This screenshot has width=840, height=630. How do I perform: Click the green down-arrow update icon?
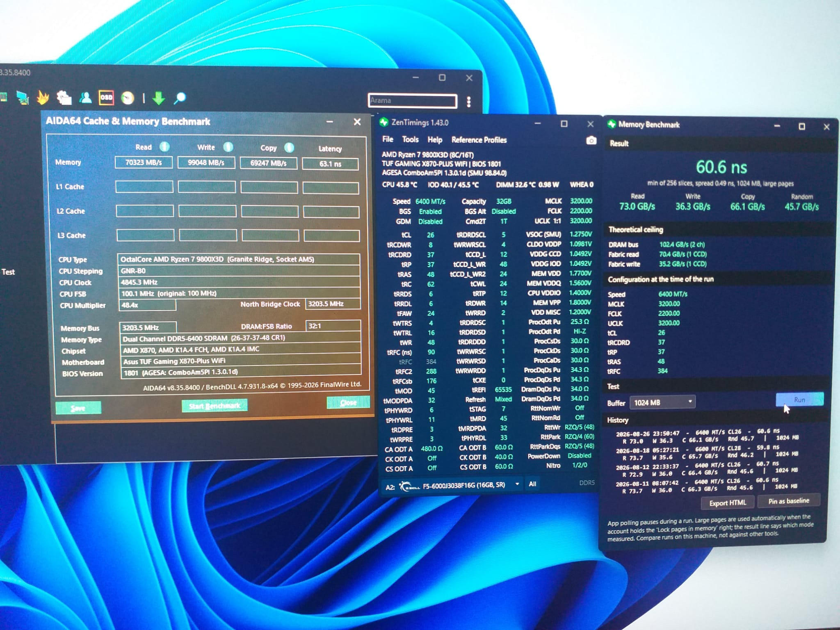159,98
